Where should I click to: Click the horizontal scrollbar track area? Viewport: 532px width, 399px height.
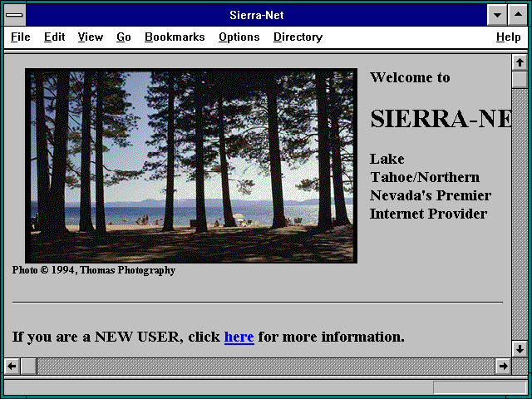coord(266,366)
